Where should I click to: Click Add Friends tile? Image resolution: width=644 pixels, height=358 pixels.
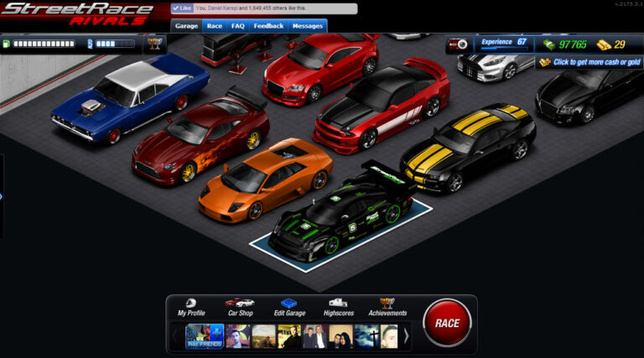pos(205,336)
